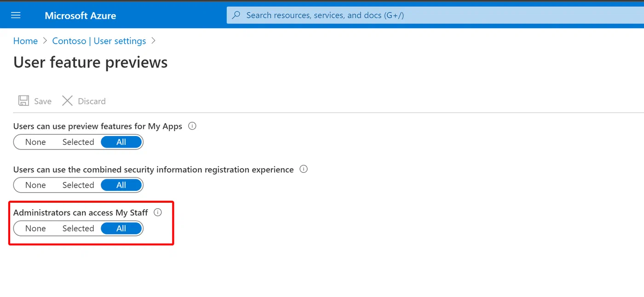This screenshot has width=644, height=297.
Task: Set My Staff access to None
Action: (35, 228)
